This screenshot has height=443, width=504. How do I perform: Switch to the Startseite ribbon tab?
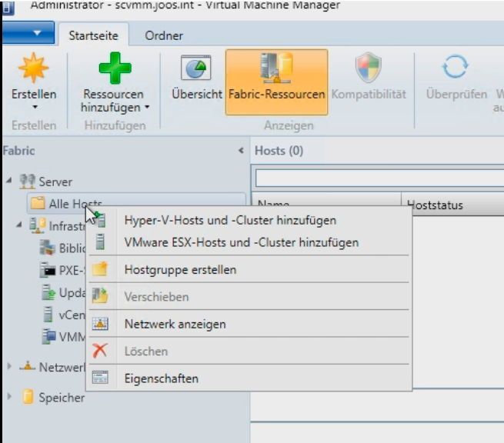click(x=94, y=35)
